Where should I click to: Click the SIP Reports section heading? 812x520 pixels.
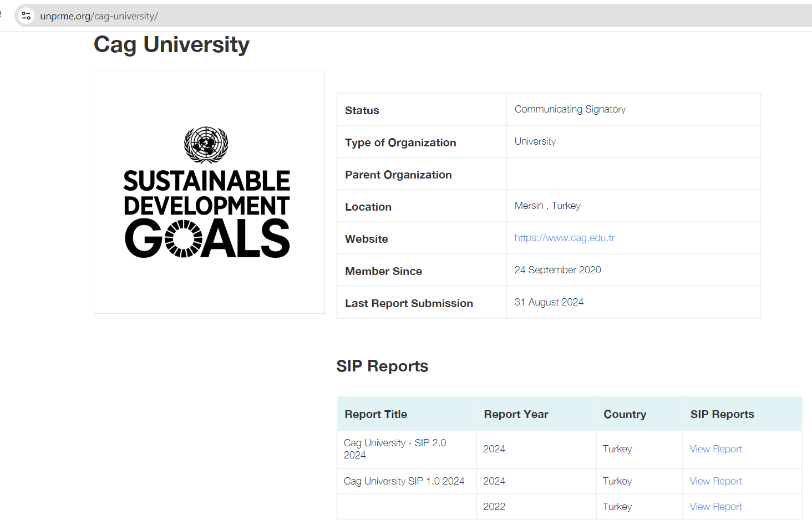(x=382, y=366)
